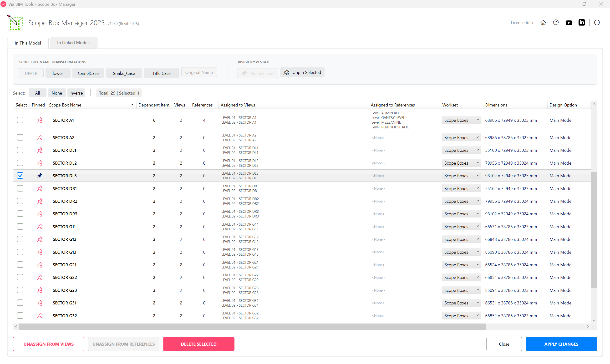Sort by Assigned to Views column header
The width and height of the screenshot is (610, 364).
click(x=294, y=105)
